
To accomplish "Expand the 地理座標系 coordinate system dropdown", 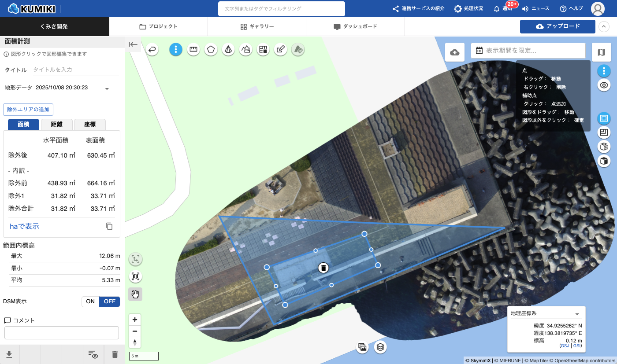I will 577,314.
